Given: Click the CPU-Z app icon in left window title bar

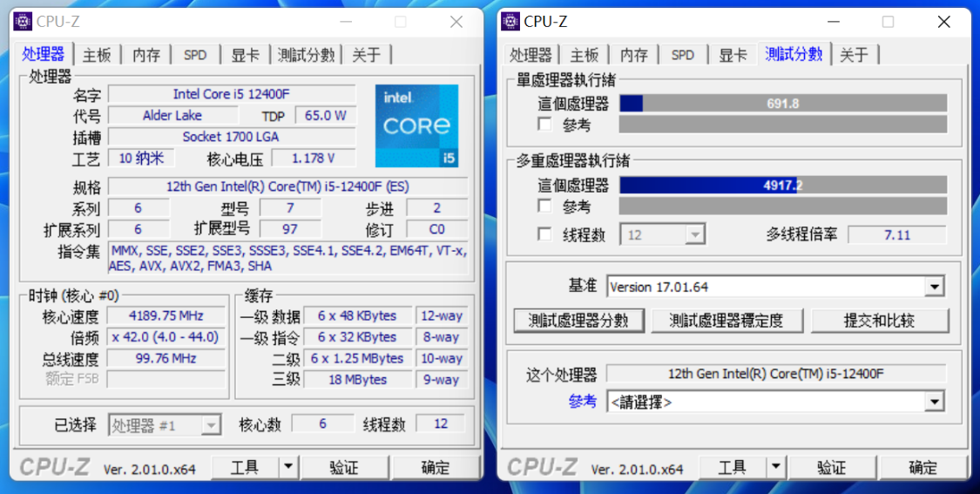Looking at the screenshot, I should [x=24, y=21].
